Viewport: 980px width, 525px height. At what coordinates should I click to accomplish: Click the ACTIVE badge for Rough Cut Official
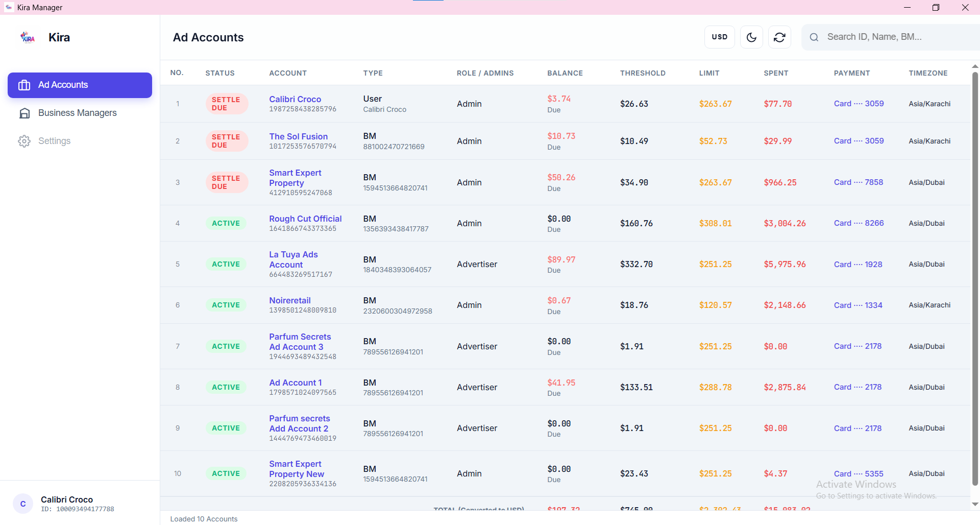pos(226,224)
